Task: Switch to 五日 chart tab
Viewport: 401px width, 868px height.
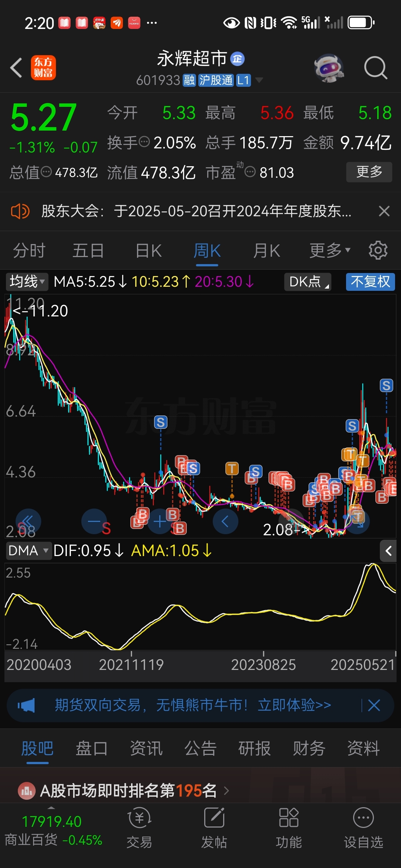Action: click(x=88, y=250)
